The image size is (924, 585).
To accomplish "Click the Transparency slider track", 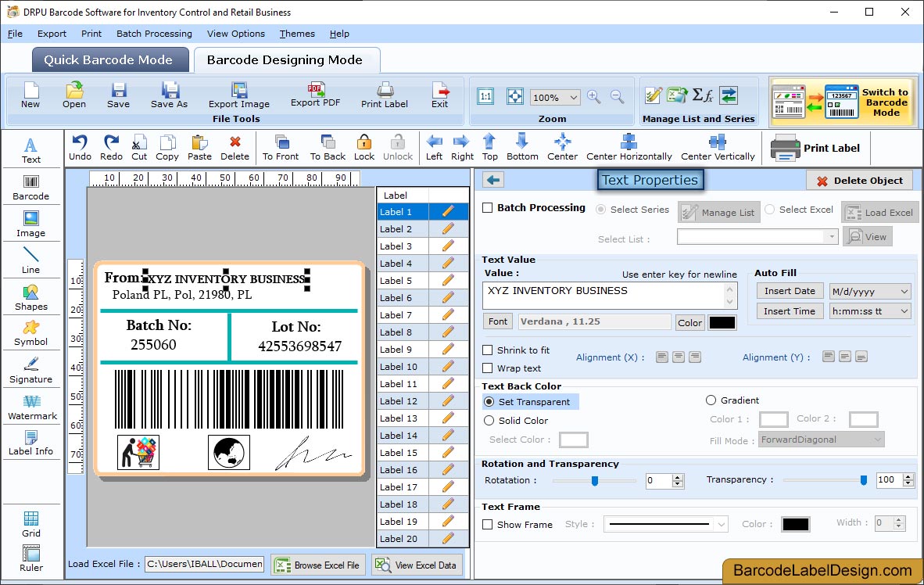I will [825, 481].
